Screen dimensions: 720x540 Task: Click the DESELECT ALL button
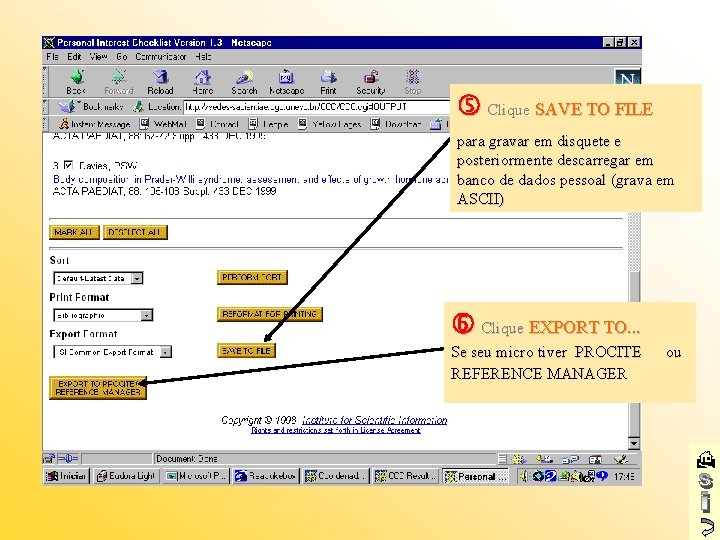click(135, 232)
